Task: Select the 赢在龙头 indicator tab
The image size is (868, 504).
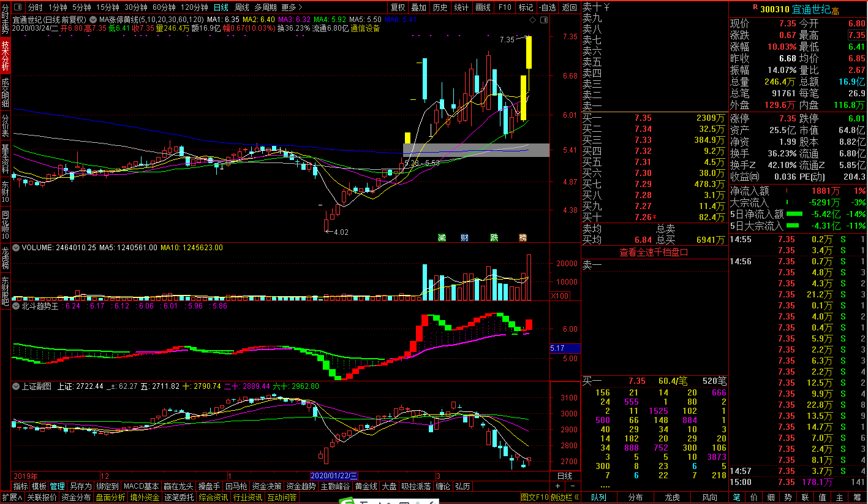Action: tap(178, 486)
